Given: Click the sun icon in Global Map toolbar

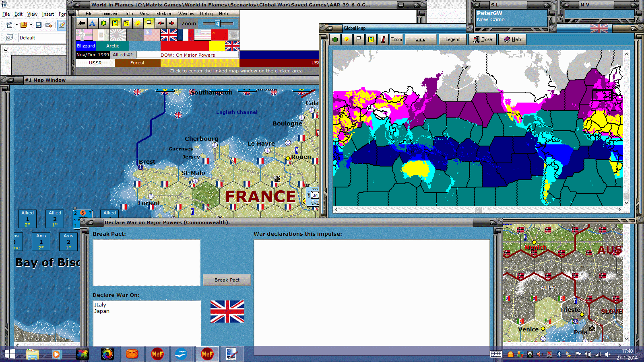Looking at the screenshot, I should pos(347,39).
